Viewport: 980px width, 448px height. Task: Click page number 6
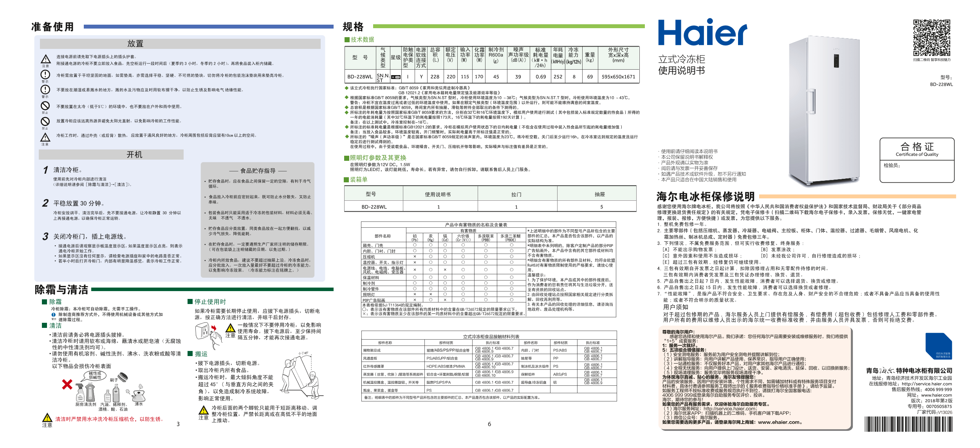pyautogui.click(x=489, y=424)
